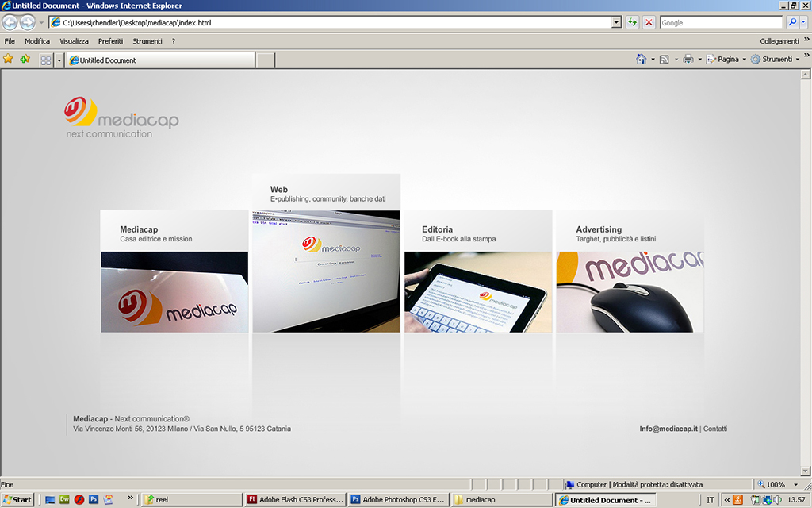Open Quick Tabs grid icon
The image size is (812, 508).
click(46, 60)
